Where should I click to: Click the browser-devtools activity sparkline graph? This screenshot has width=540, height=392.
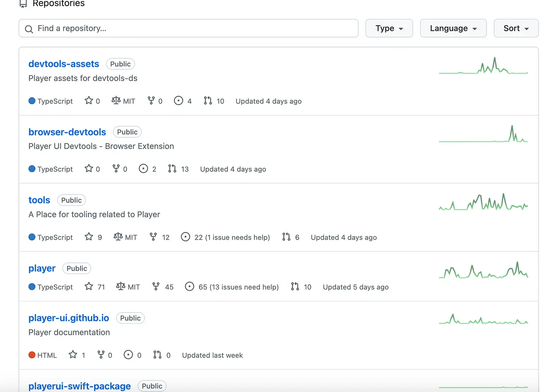coord(483,134)
